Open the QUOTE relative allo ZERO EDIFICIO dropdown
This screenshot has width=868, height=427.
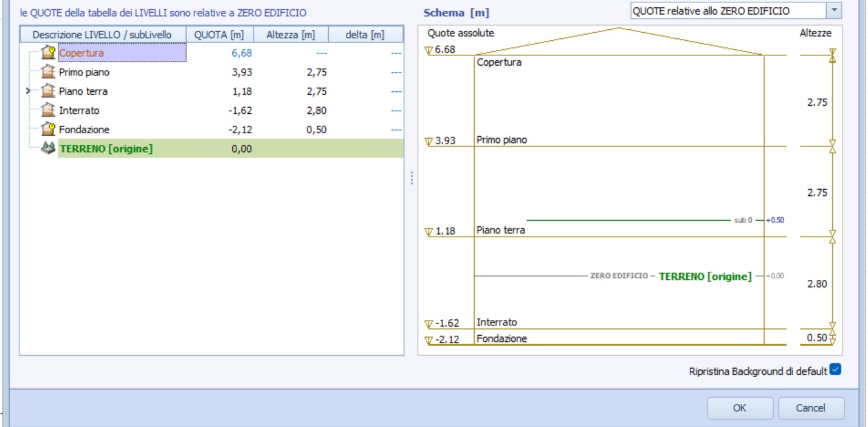(x=834, y=11)
